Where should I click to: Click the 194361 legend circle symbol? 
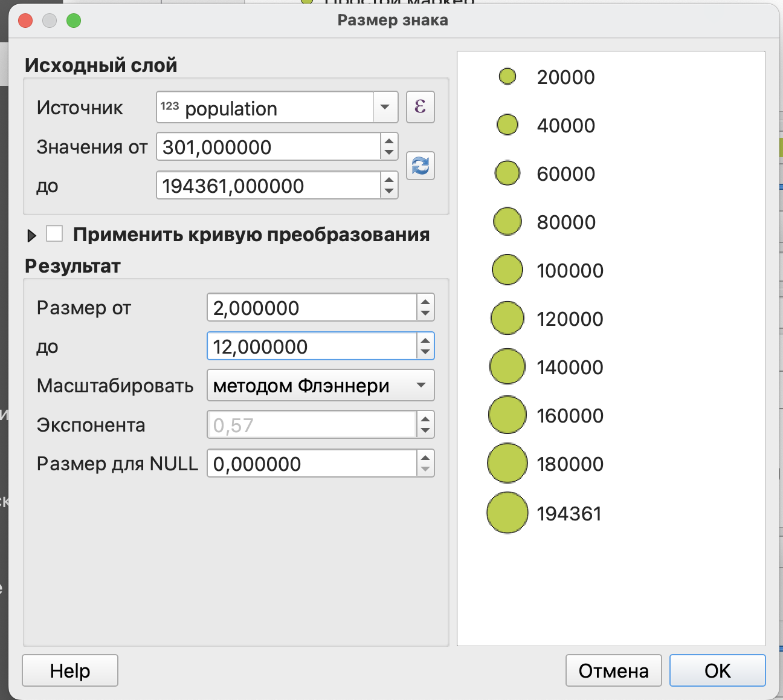pyautogui.click(x=507, y=513)
